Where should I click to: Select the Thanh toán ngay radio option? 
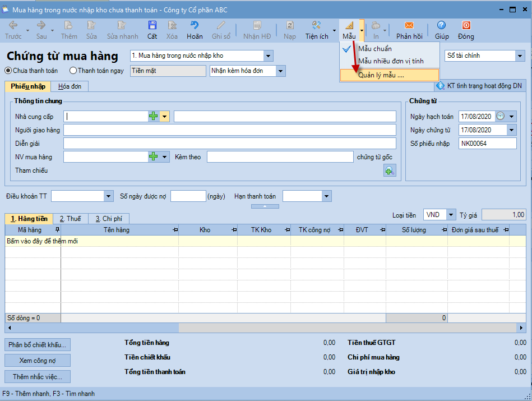(73, 71)
